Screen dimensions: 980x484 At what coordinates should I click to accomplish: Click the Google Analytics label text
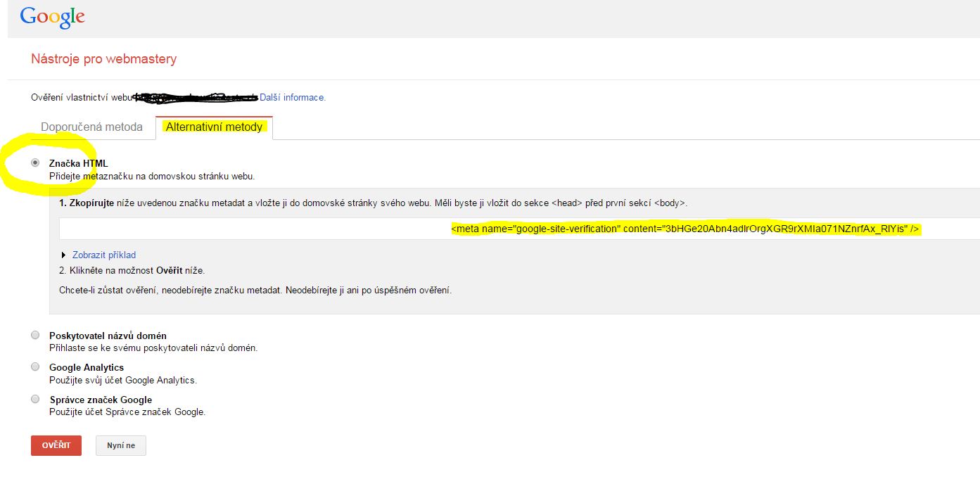(x=87, y=367)
